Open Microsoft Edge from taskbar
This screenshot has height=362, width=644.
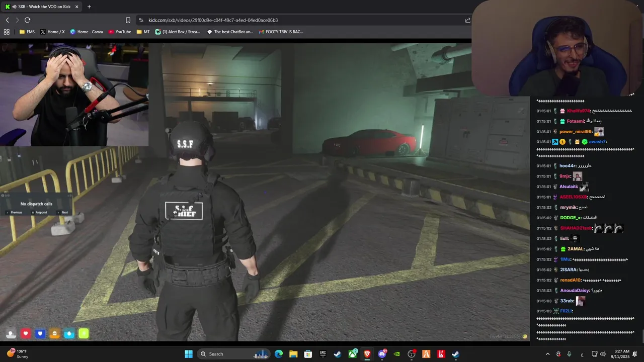tap(279, 354)
